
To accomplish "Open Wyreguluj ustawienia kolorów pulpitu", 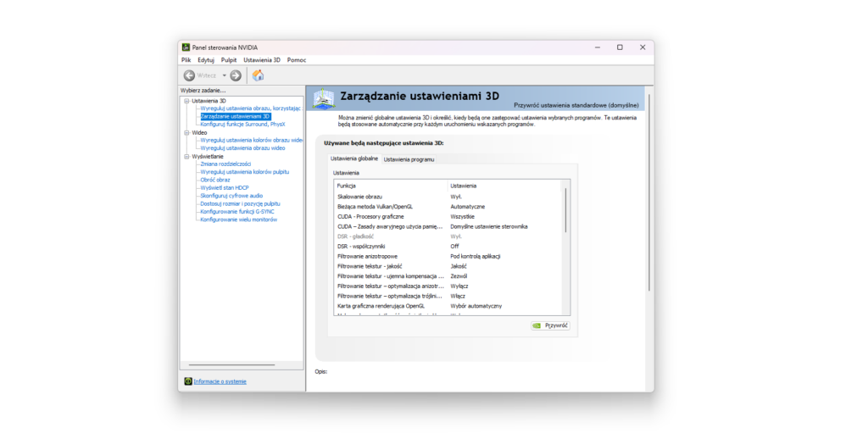I will click(x=245, y=172).
